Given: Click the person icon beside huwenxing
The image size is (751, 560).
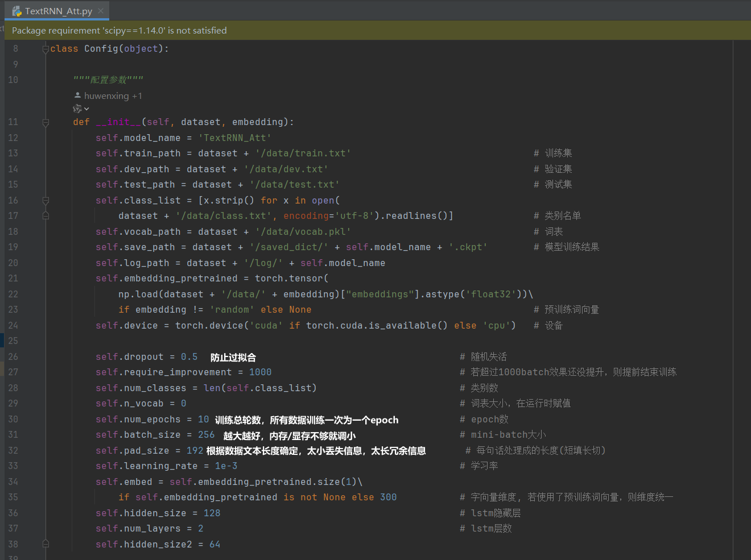Looking at the screenshot, I should [x=77, y=96].
